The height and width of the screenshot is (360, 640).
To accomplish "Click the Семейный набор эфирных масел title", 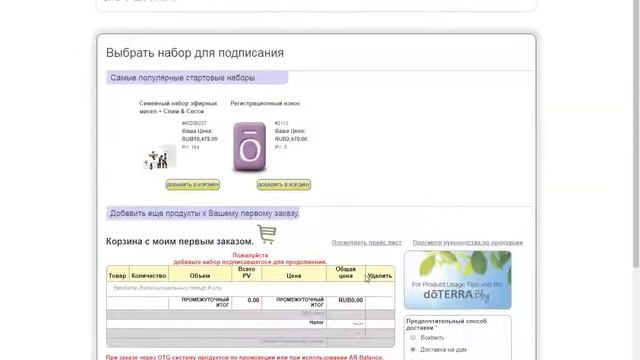I will [x=178, y=107].
